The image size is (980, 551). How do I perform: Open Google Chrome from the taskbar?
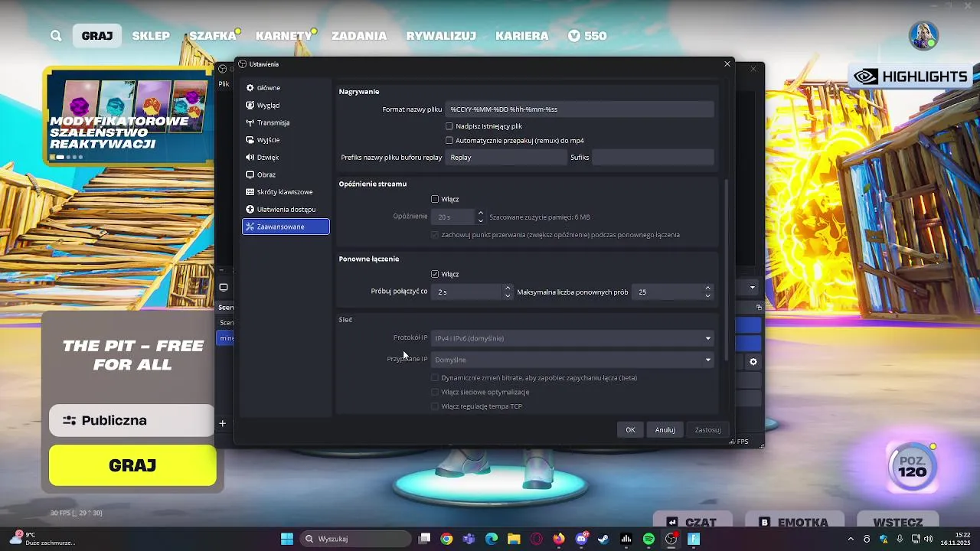(446, 539)
